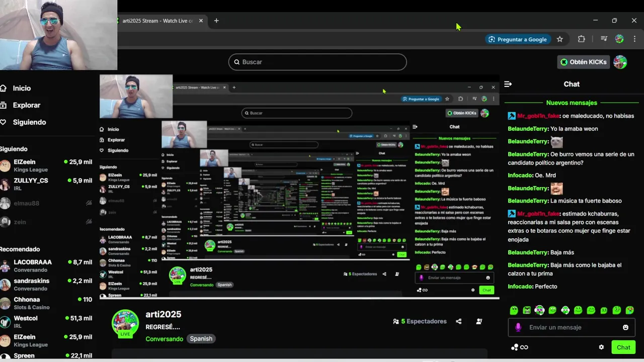Send message with green Chat button
644x362 pixels.
point(623,347)
